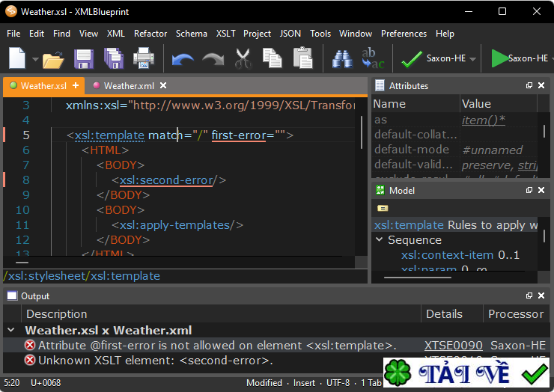Print the document using the printer icon
554x392 pixels.
click(143, 58)
